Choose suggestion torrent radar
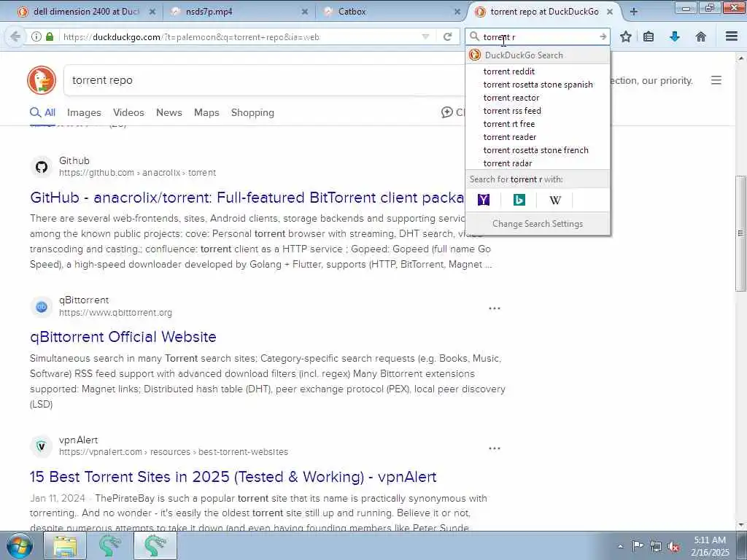The image size is (747, 560). click(538, 163)
